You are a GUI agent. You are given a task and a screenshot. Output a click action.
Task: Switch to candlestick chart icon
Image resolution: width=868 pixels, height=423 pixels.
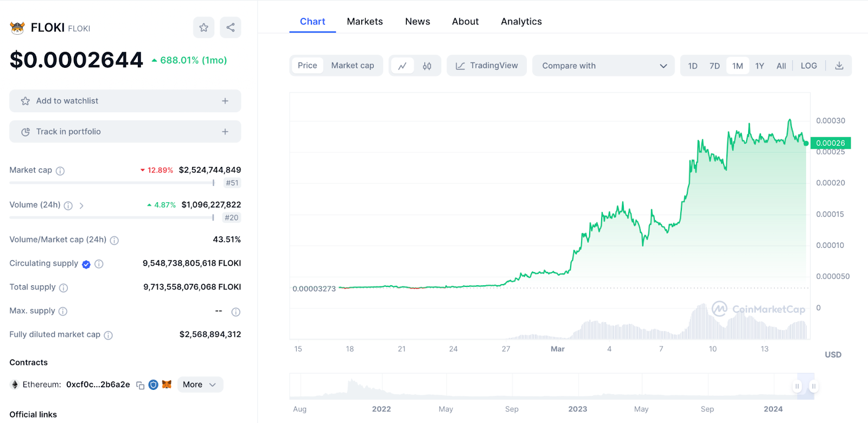coord(427,66)
